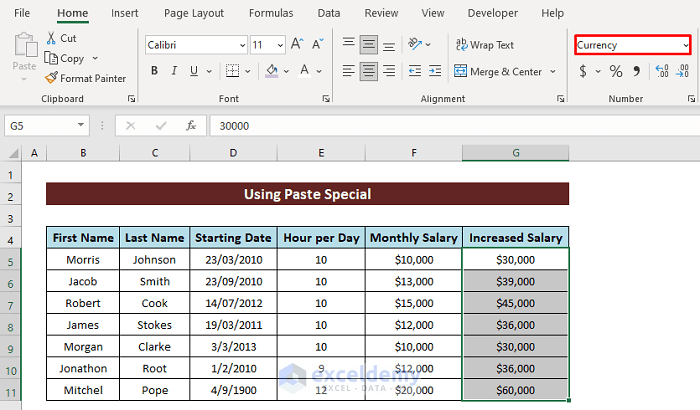700x410 pixels.
Task: Toggle Wrap Text on selected cells
Action: coord(484,45)
